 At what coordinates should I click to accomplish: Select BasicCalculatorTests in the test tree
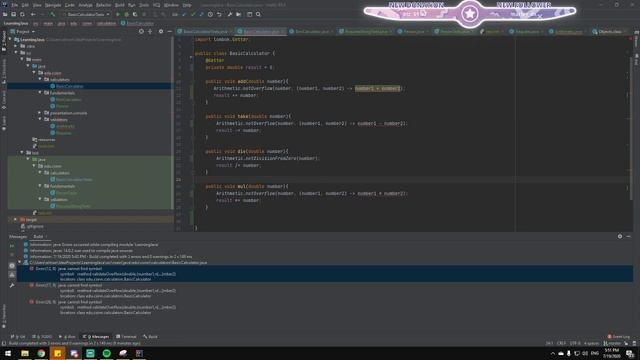[74, 179]
